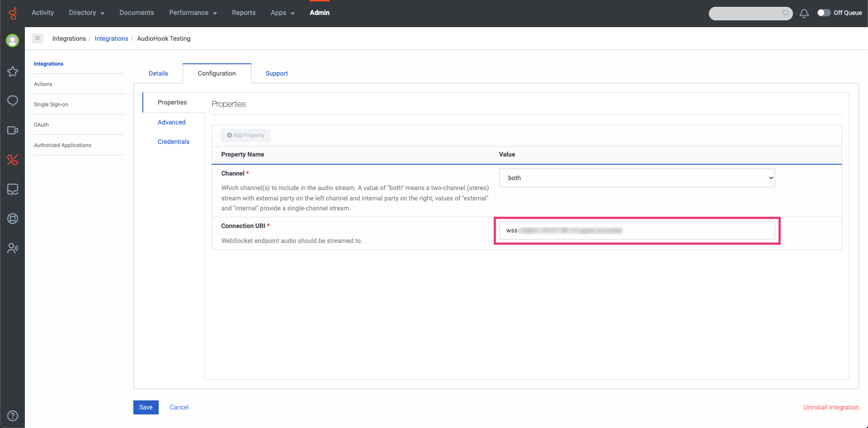Open the user profile avatar
Viewport: 868px width, 428px height.
pyautogui.click(x=13, y=41)
